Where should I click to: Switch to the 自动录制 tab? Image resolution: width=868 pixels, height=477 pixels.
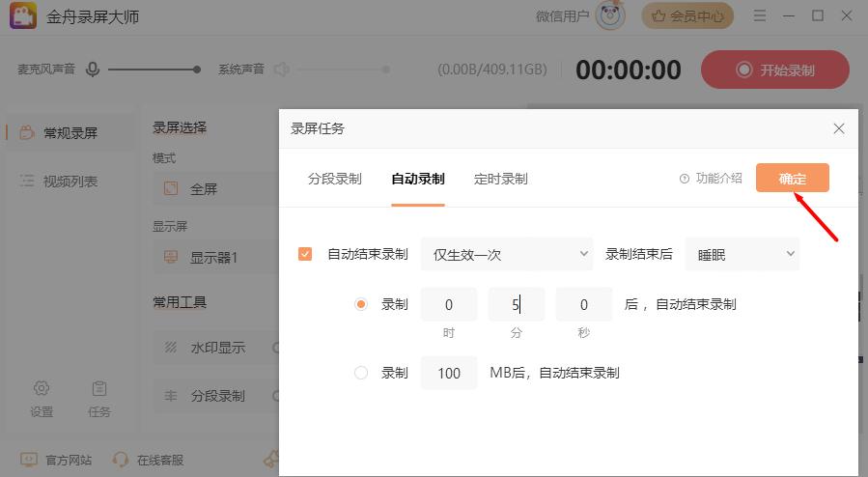pyautogui.click(x=418, y=179)
